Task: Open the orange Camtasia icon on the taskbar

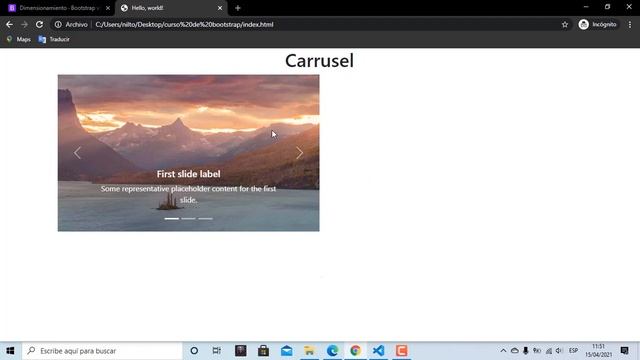Action: [x=401, y=351]
